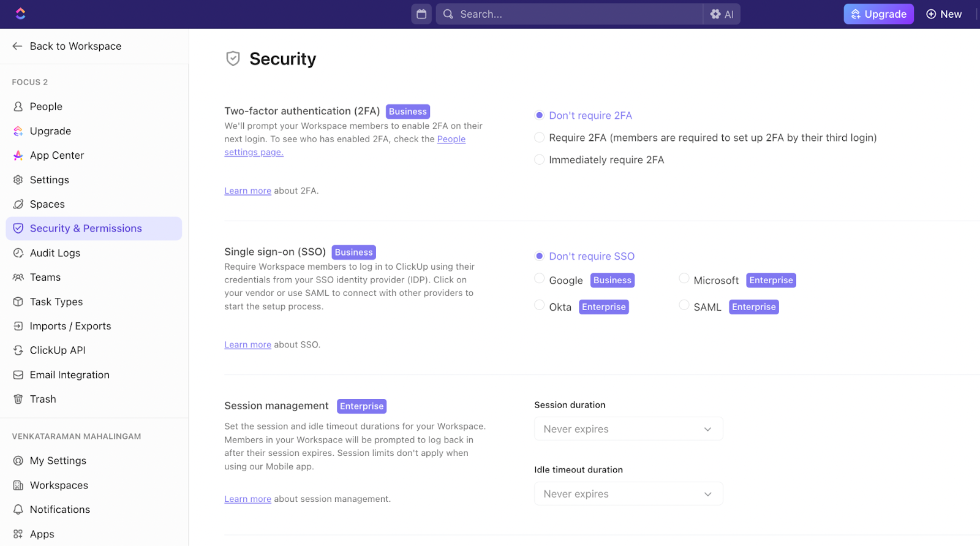Click the search magnifier icon

(x=448, y=14)
